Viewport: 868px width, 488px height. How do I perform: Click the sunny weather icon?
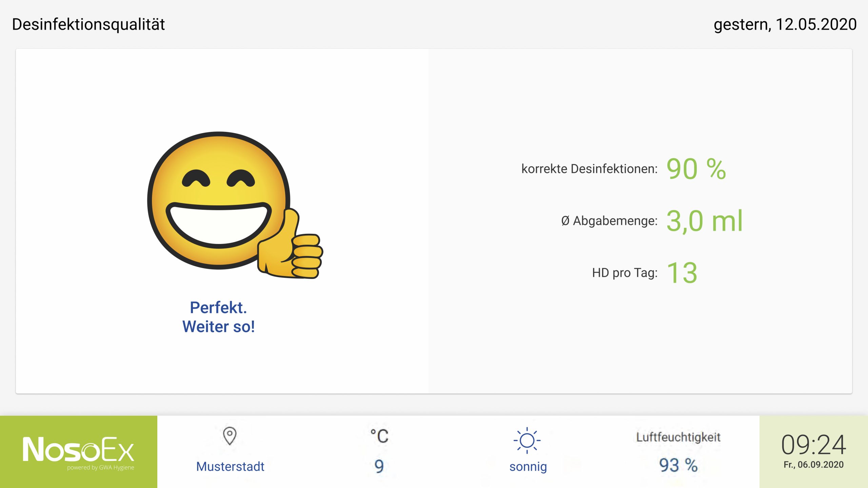(x=527, y=441)
